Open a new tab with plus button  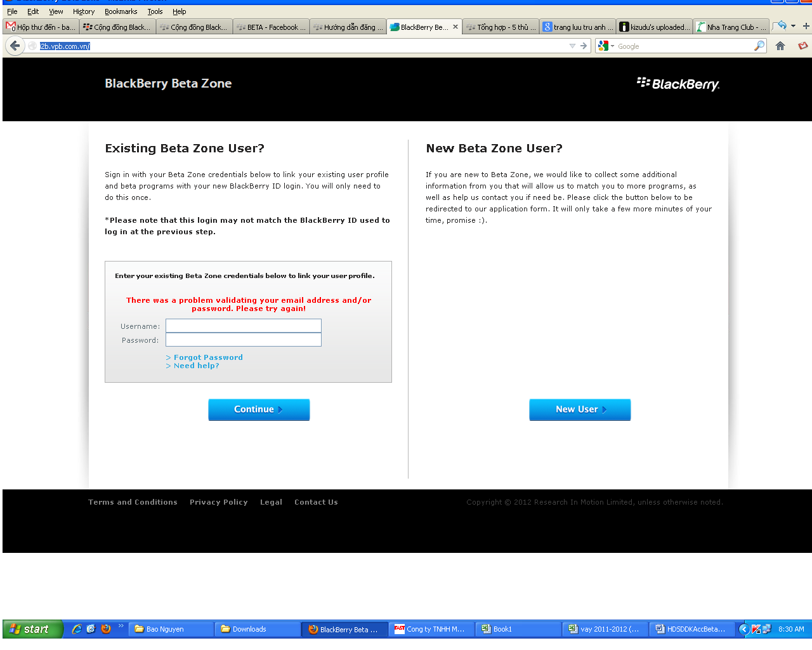click(x=806, y=26)
